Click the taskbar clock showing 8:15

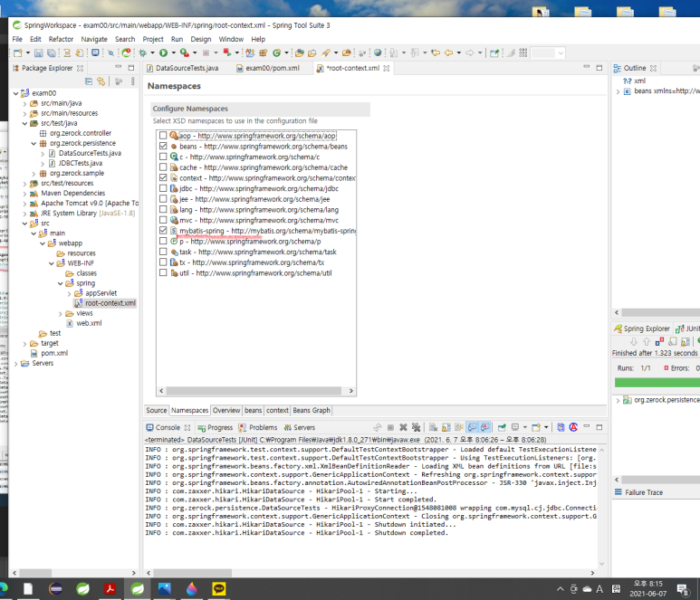[x=648, y=589]
